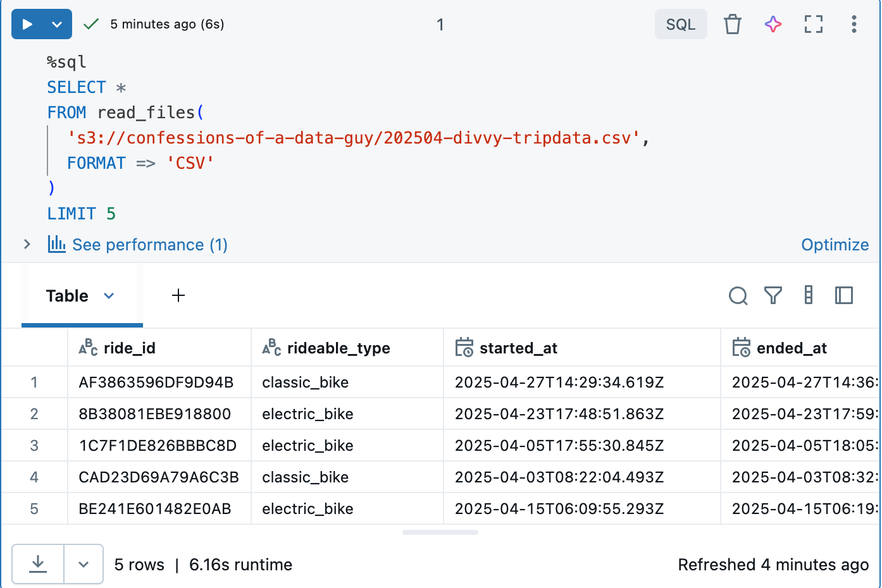Select the Table results tab
The height and width of the screenshot is (588, 882).
tap(67, 296)
